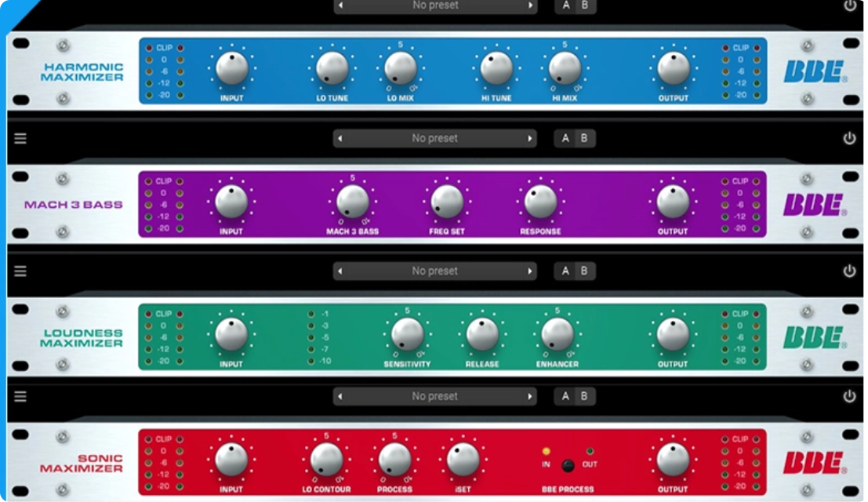
Task: Open the Sonic Maximizer preset dropdown
Action: (435, 396)
